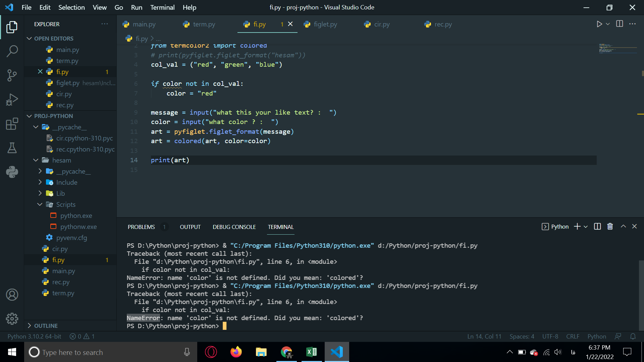Open the Testing flask view
The height and width of the screenshot is (362, 644).
coord(12,148)
